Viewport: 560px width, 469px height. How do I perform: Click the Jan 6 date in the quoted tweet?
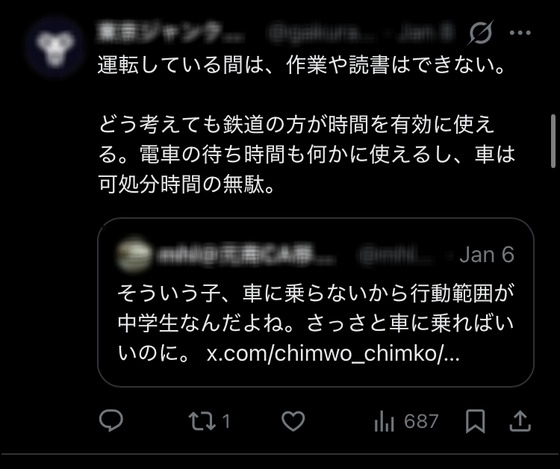coord(487,255)
